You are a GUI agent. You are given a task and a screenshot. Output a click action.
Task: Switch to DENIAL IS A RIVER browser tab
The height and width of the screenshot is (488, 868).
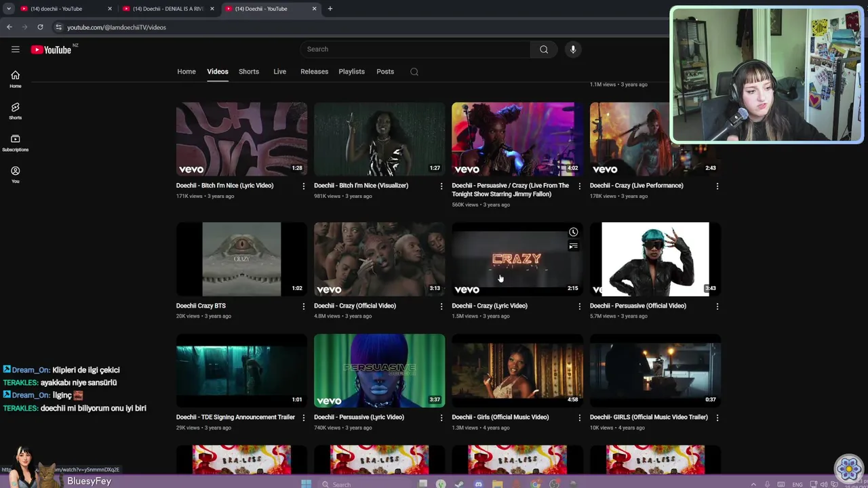click(168, 9)
